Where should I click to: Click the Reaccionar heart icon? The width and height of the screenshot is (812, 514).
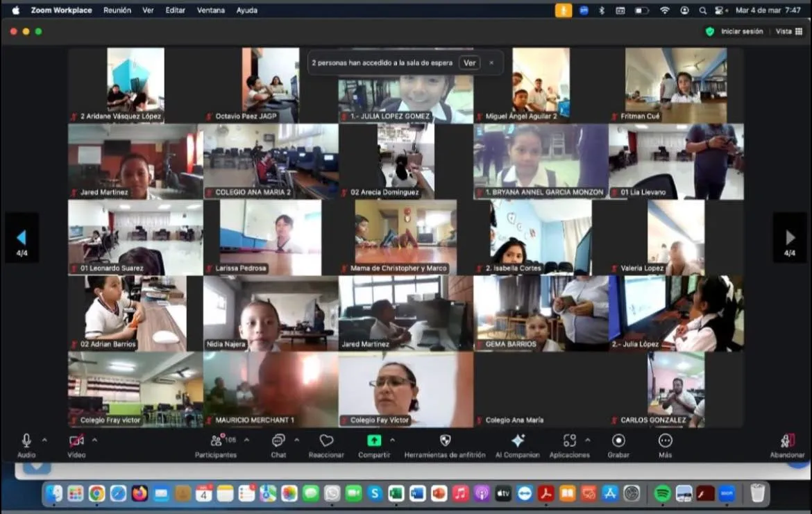[326, 441]
